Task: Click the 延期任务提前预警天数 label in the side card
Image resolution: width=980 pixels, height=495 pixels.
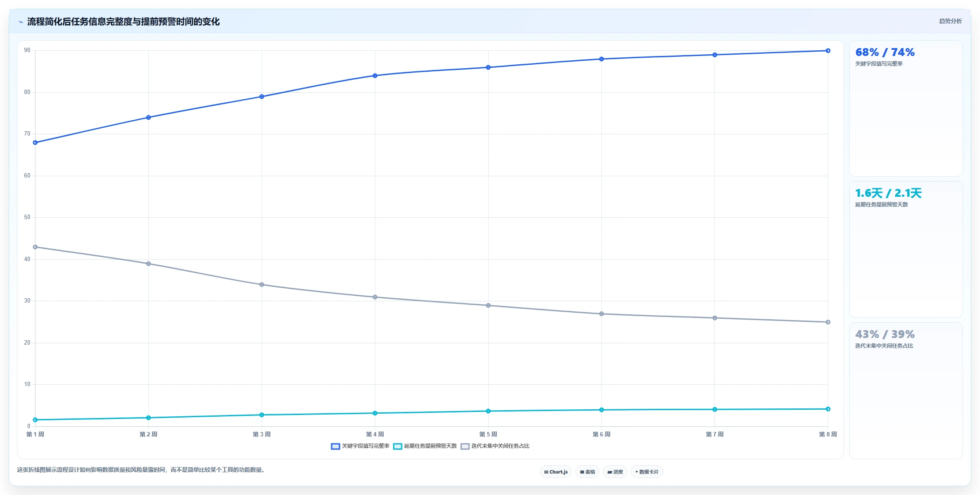Action: [882, 205]
